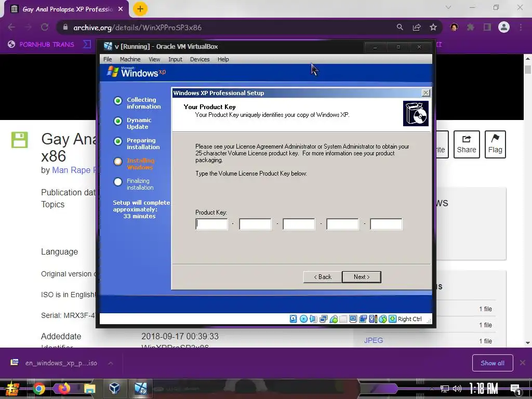The height and width of the screenshot is (399, 532).
Task: Click the clock showing 1:18 AM
Action: (484, 389)
